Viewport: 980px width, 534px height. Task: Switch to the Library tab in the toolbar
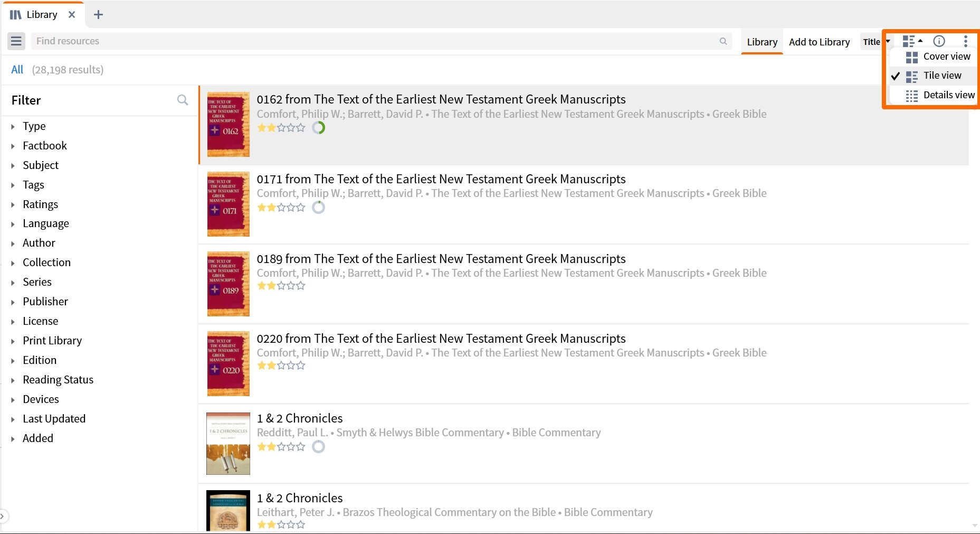click(762, 42)
